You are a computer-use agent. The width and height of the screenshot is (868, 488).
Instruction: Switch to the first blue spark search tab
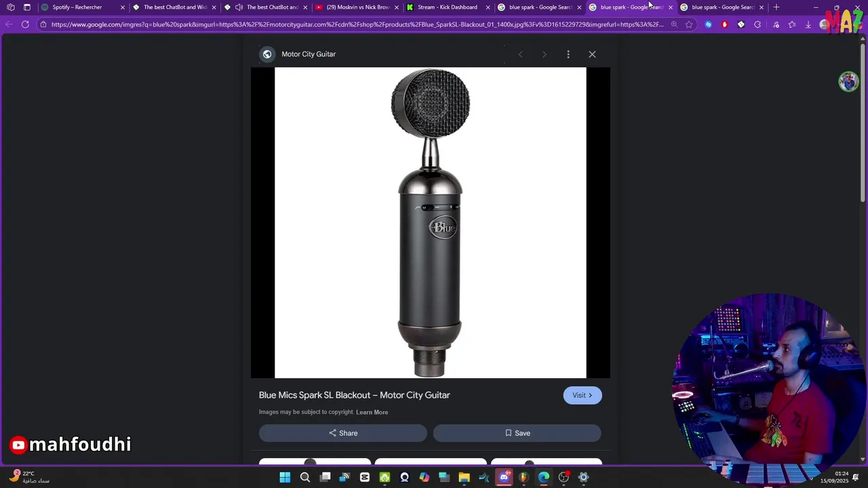coord(540,7)
